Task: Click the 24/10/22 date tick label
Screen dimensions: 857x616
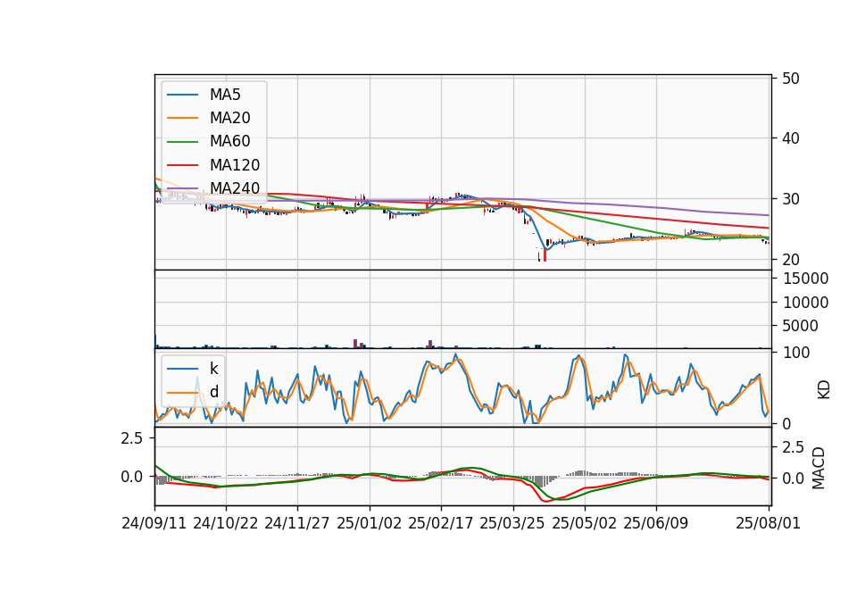Action: 226,523
